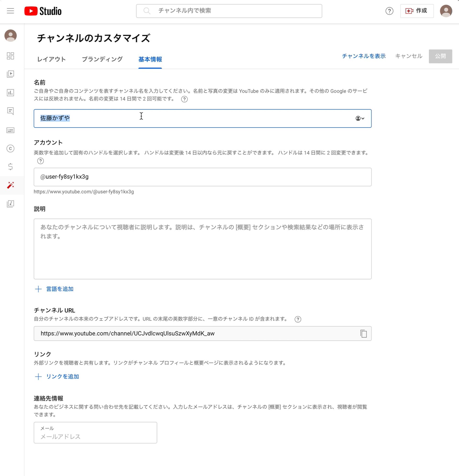459x476 pixels.
Task: Open the Subtitles section in the sidebar
Action: (x=11, y=130)
